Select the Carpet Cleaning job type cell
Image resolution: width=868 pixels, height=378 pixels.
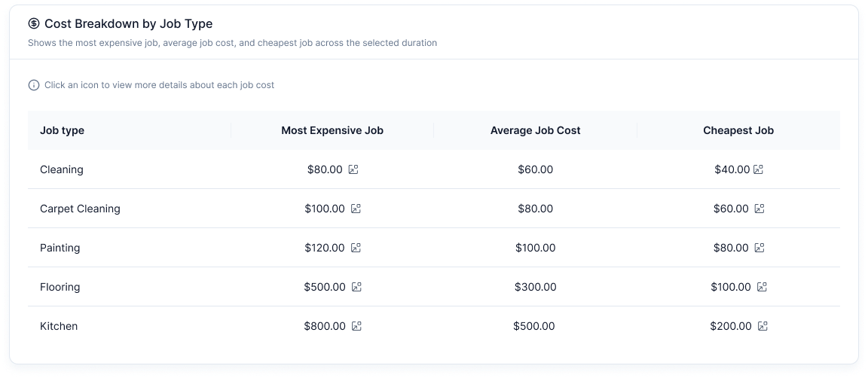[x=80, y=209]
